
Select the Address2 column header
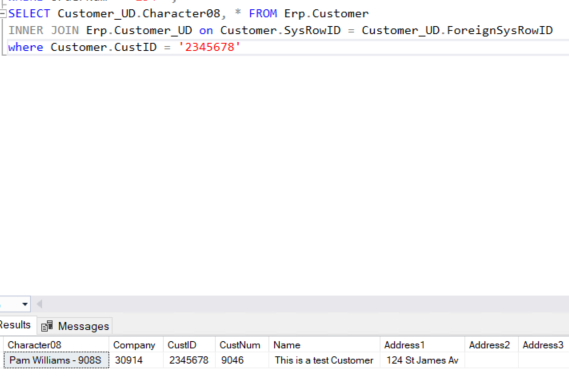pos(491,345)
